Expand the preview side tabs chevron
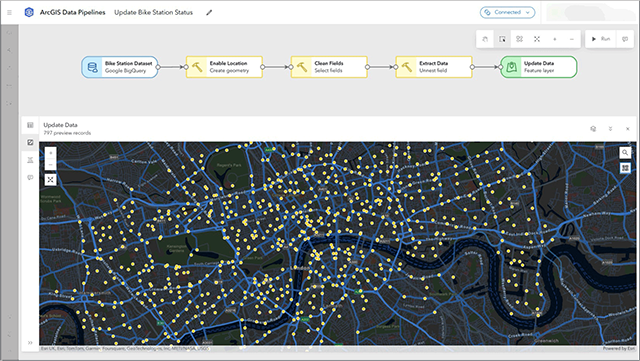The height and width of the screenshot is (361, 640). coord(30,343)
